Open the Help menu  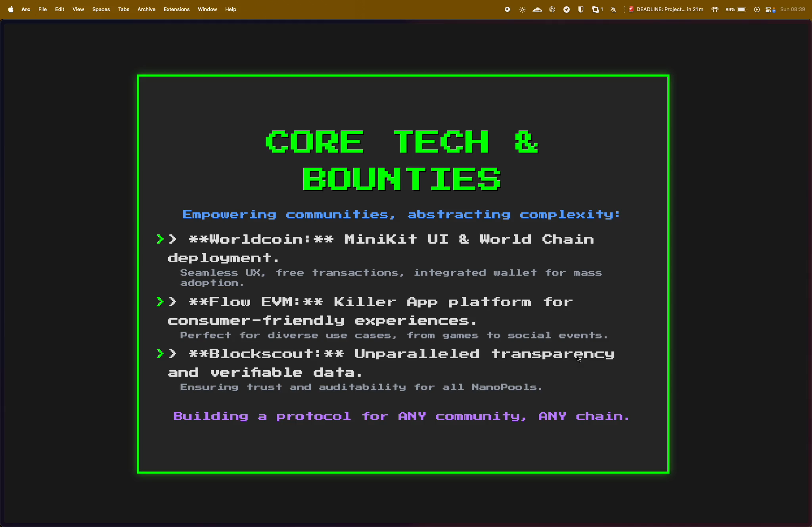230,9
